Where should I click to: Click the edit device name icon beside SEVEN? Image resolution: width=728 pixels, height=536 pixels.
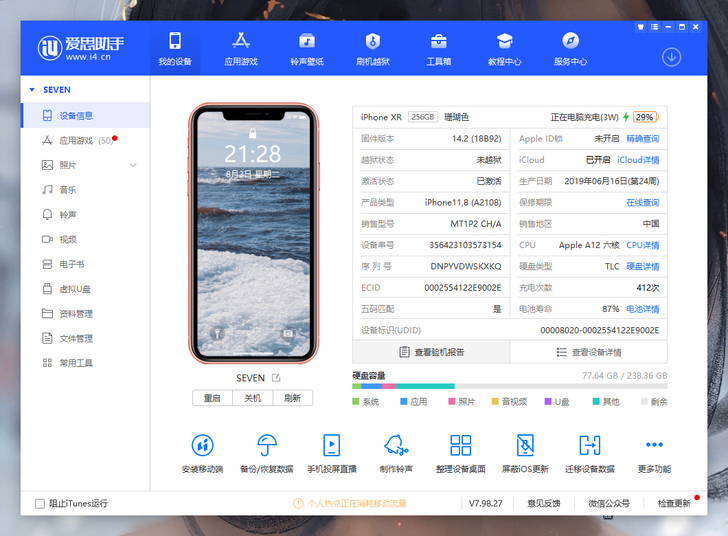(276, 378)
